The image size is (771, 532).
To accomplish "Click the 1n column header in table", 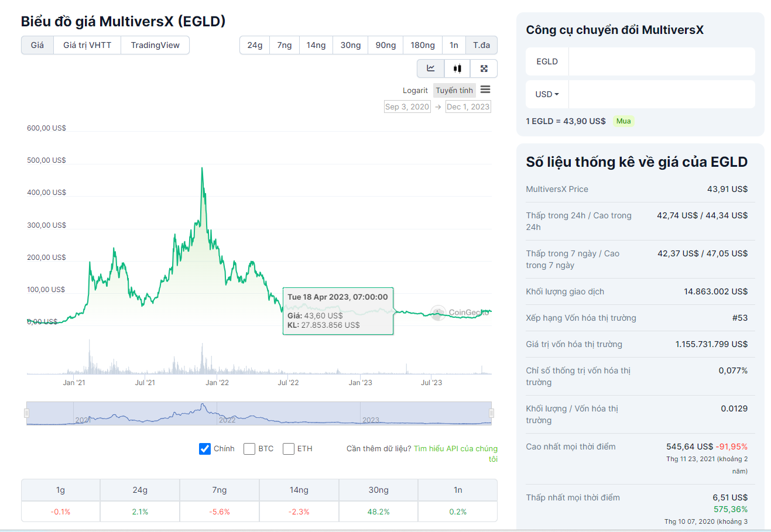I will (458, 490).
